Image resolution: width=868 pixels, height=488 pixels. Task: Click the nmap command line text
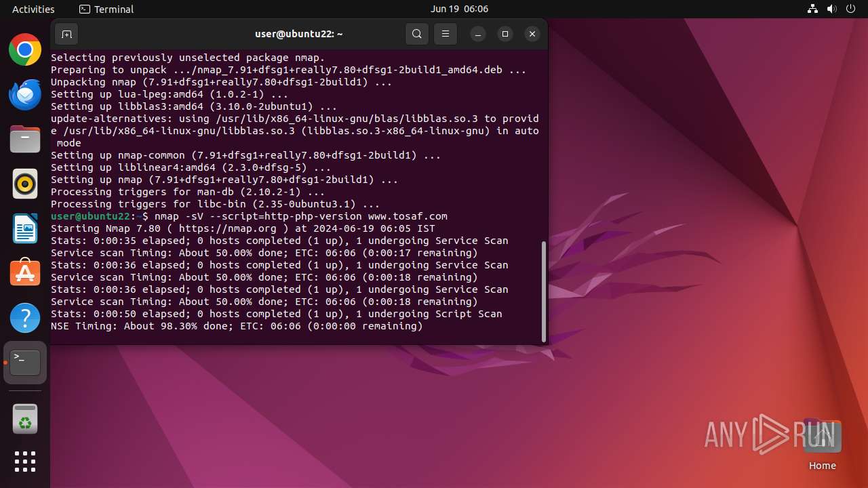coord(301,216)
